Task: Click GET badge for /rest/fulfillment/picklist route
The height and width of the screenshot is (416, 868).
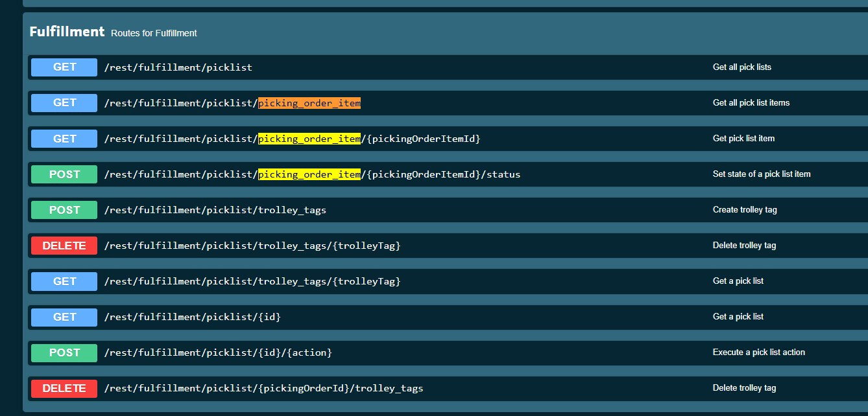Action: tap(64, 67)
